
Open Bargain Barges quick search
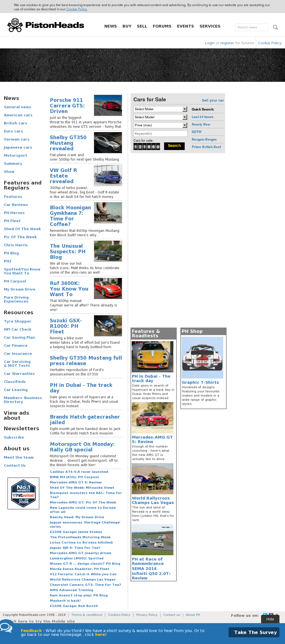(204, 139)
